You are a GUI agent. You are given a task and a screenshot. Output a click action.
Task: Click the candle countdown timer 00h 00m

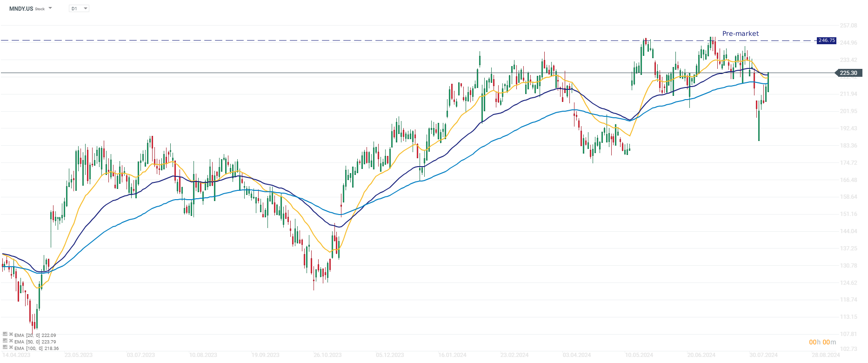(x=822, y=342)
